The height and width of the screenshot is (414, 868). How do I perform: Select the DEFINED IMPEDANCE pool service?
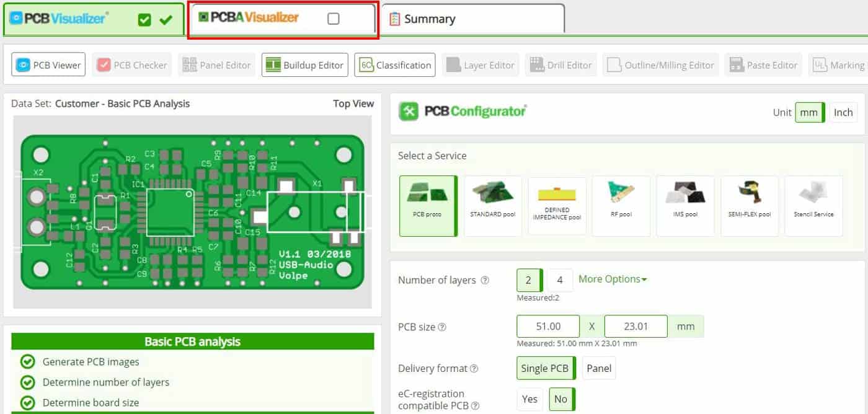(557, 206)
